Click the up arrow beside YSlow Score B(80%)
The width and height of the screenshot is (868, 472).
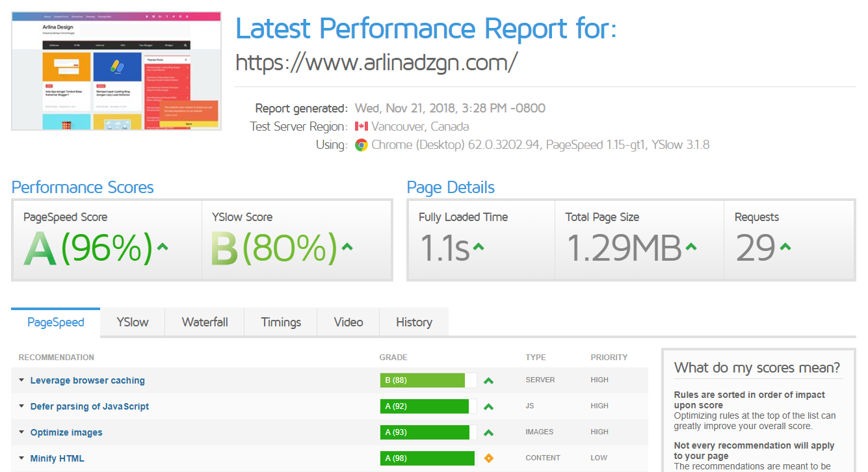(x=347, y=246)
